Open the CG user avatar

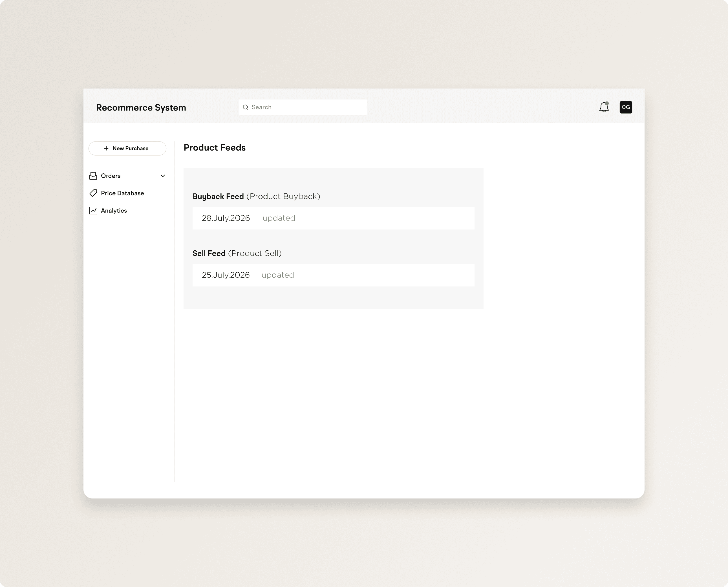point(626,107)
